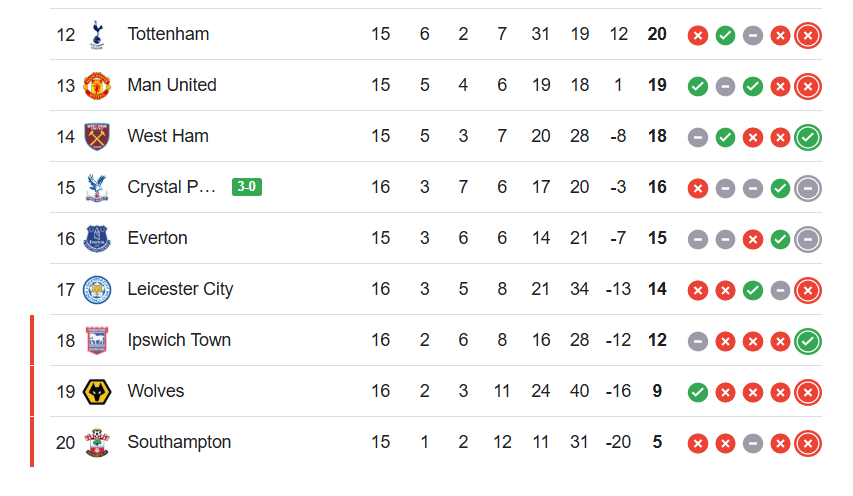Click the Man United club crest
This screenshot has height=496, width=853.
coord(97,85)
